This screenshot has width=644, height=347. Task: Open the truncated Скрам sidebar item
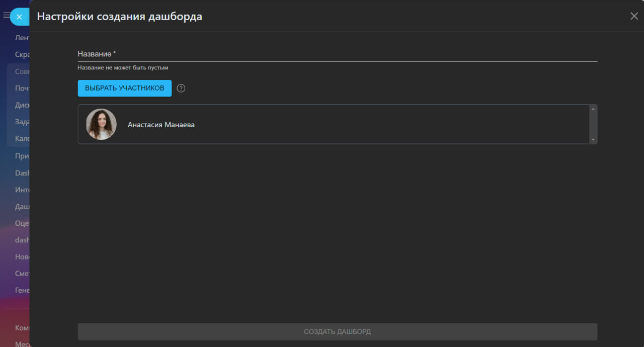[22, 54]
